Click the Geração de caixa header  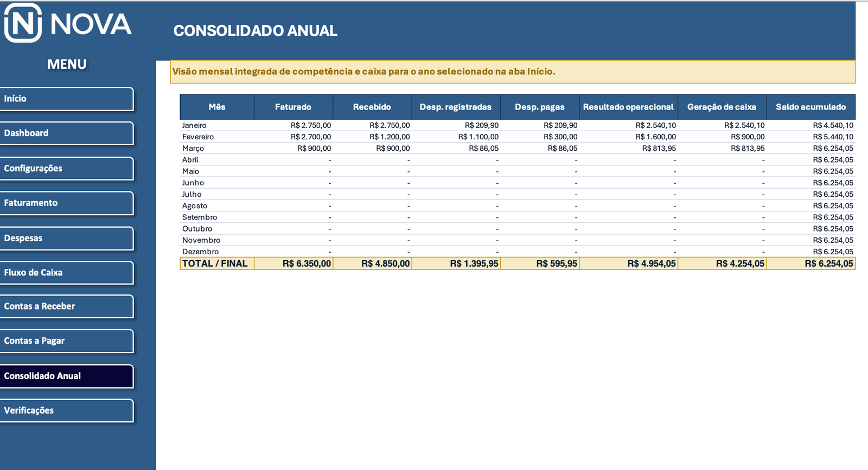point(722,107)
